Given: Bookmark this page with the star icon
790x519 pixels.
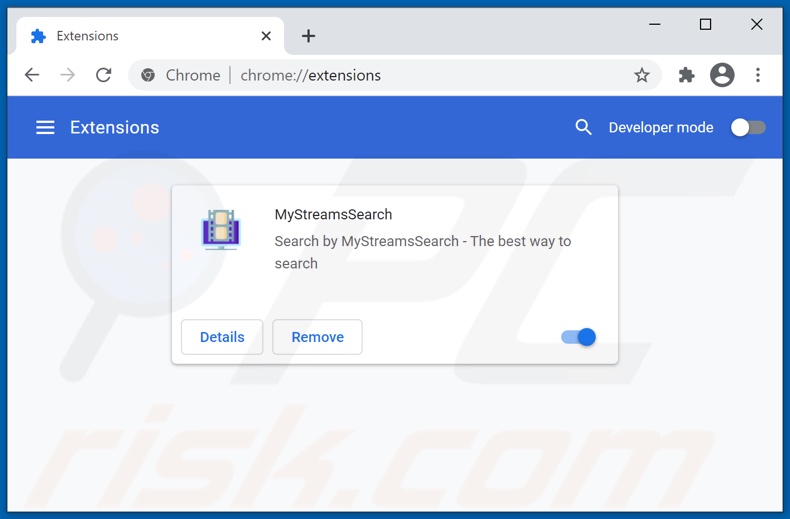Looking at the screenshot, I should pos(641,75).
